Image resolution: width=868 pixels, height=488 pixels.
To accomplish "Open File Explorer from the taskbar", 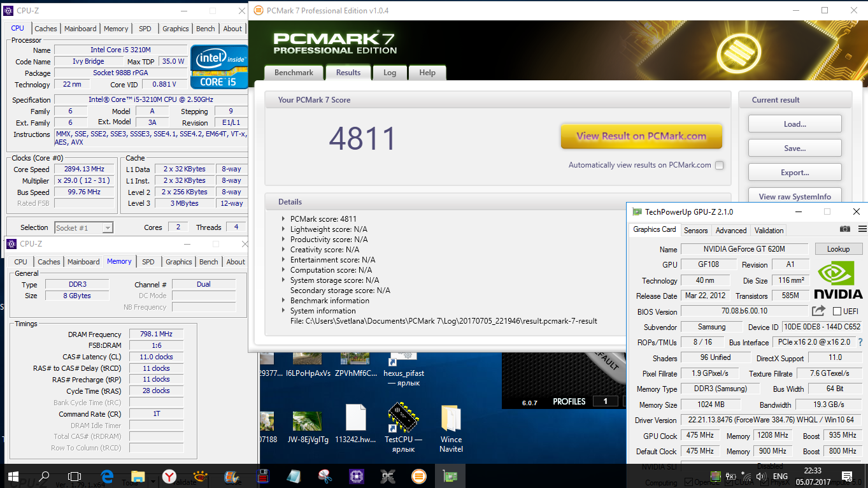I will point(138,476).
